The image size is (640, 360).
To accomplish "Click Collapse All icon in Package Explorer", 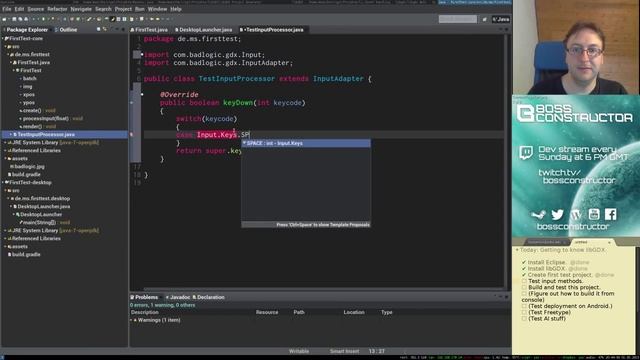I will click(98, 29).
